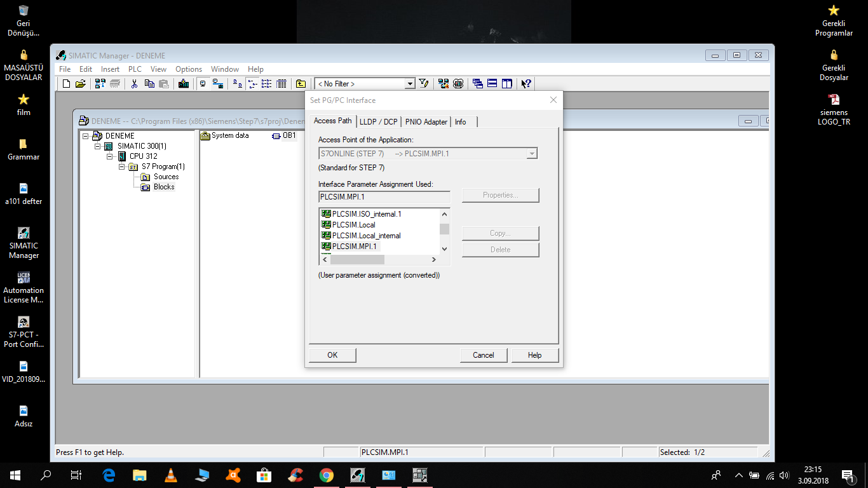Click the context Help arrow icon

[526, 84]
